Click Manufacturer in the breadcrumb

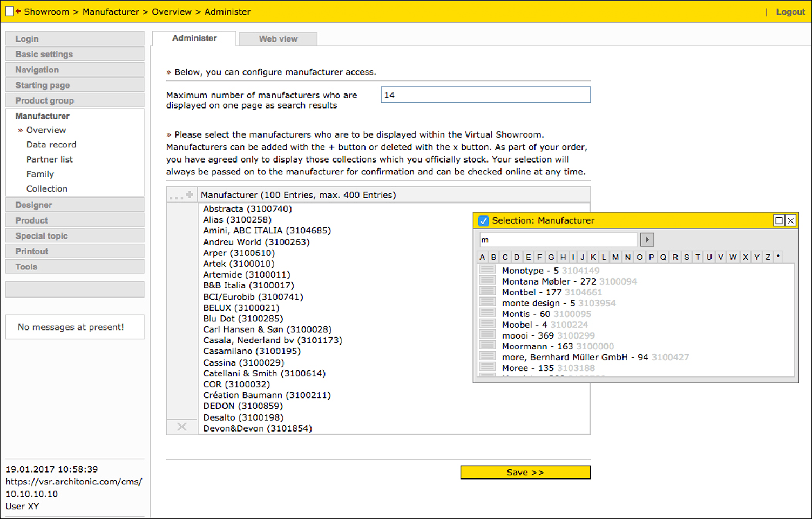111,11
